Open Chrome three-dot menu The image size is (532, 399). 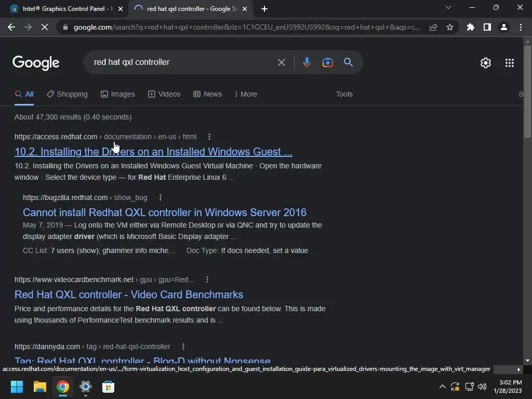(521, 27)
